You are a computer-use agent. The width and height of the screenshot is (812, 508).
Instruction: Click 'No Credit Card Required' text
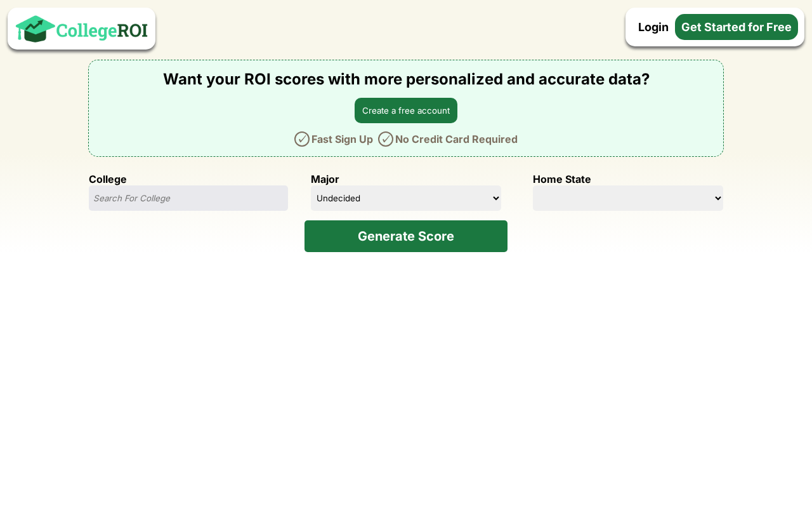pos(456,139)
